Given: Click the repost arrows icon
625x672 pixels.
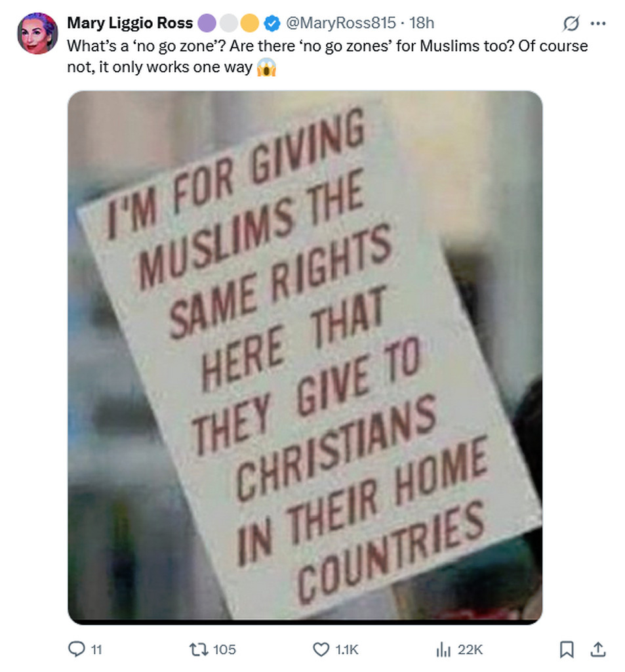Looking at the screenshot, I should tap(199, 649).
